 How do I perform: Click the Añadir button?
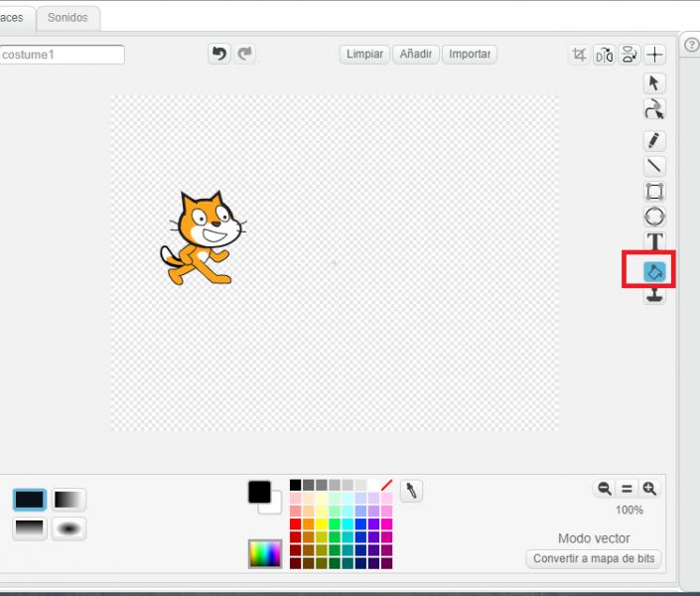tap(416, 54)
